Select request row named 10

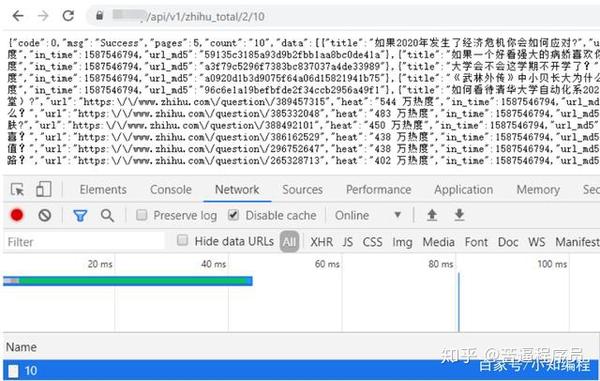(x=300, y=370)
